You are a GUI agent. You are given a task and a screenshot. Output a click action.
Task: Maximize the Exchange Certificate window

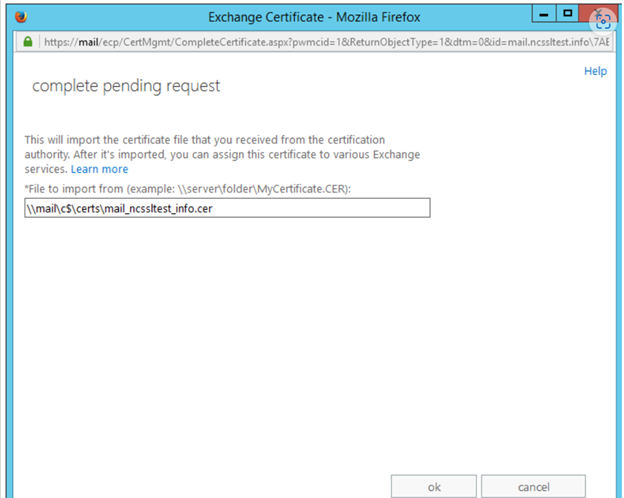567,14
